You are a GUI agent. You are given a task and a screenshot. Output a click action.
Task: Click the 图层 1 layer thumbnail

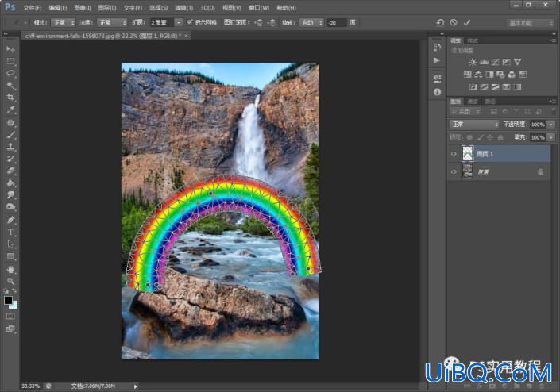click(x=468, y=154)
